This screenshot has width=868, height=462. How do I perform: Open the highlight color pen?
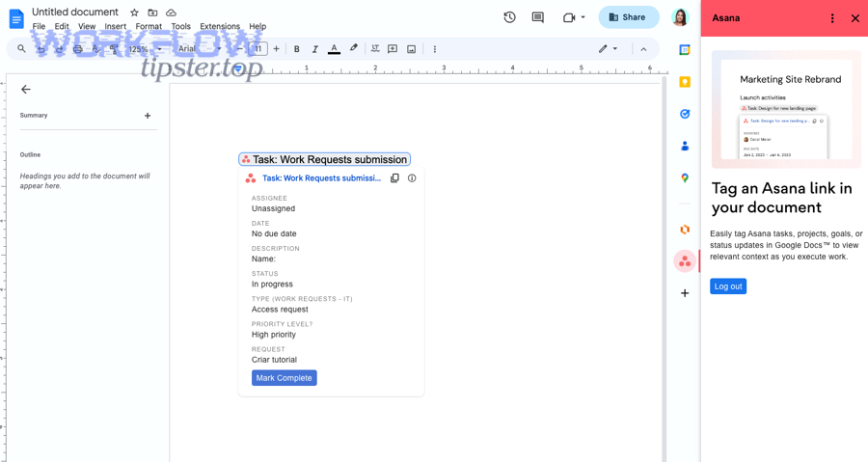click(x=353, y=48)
